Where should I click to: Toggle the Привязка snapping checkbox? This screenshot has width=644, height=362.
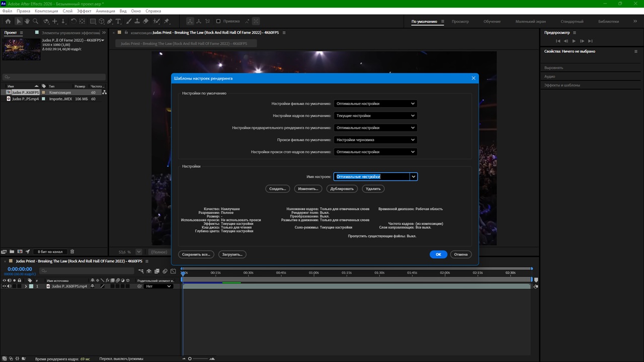(218, 22)
